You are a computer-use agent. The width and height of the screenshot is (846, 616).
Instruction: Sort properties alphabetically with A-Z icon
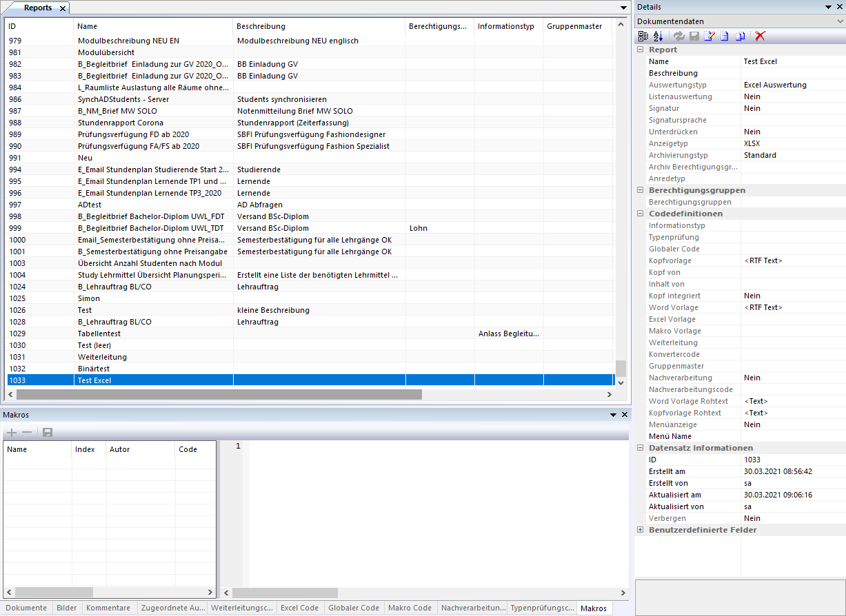(658, 36)
